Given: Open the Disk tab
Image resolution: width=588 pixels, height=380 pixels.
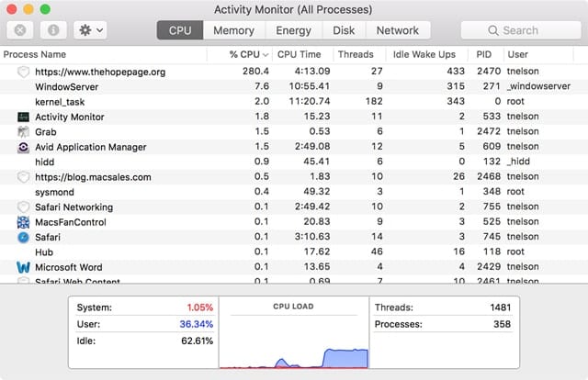Looking at the screenshot, I should (x=344, y=30).
